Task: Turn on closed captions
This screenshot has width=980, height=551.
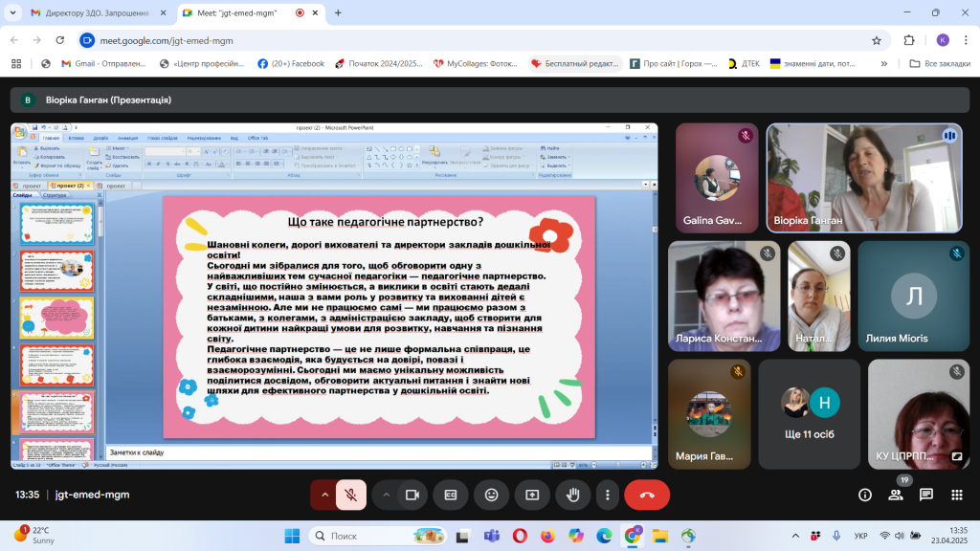Action: coord(451,495)
